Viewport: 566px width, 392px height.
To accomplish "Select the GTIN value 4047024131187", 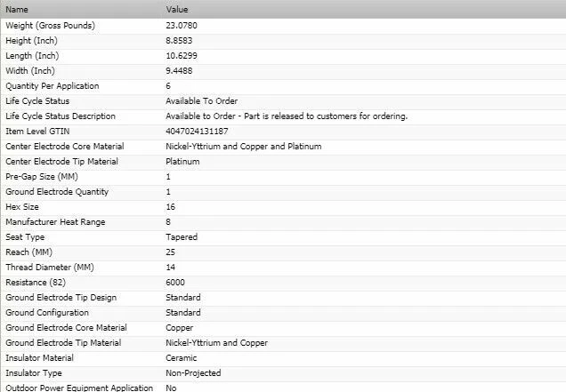I will pyautogui.click(x=197, y=132).
